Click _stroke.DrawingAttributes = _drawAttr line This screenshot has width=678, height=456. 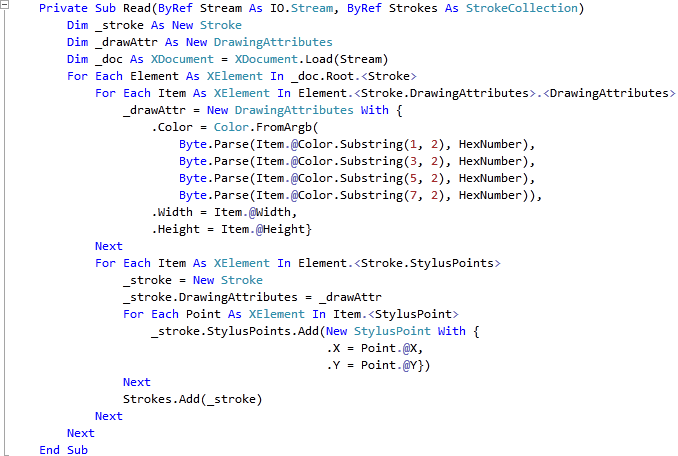pyautogui.click(x=253, y=297)
